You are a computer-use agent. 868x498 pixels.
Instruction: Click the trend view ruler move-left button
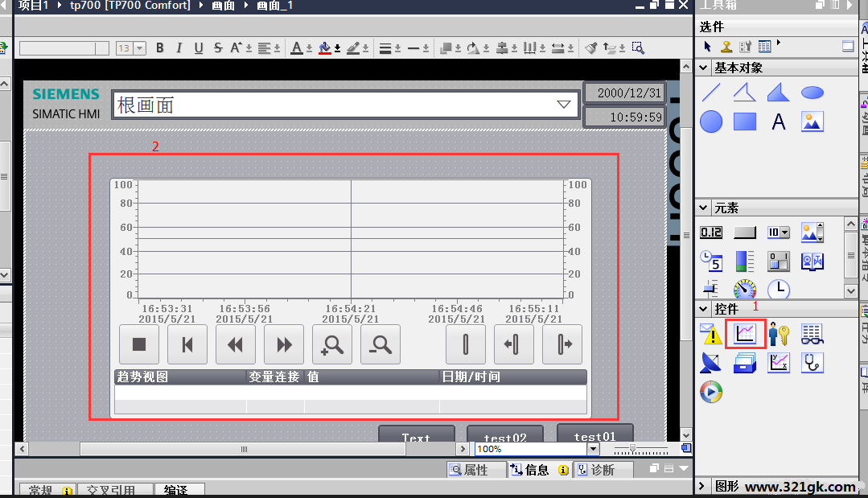point(513,344)
